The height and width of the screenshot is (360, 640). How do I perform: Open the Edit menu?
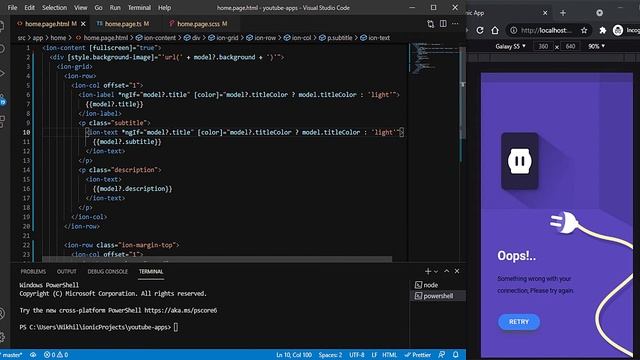[x=29, y=7]
